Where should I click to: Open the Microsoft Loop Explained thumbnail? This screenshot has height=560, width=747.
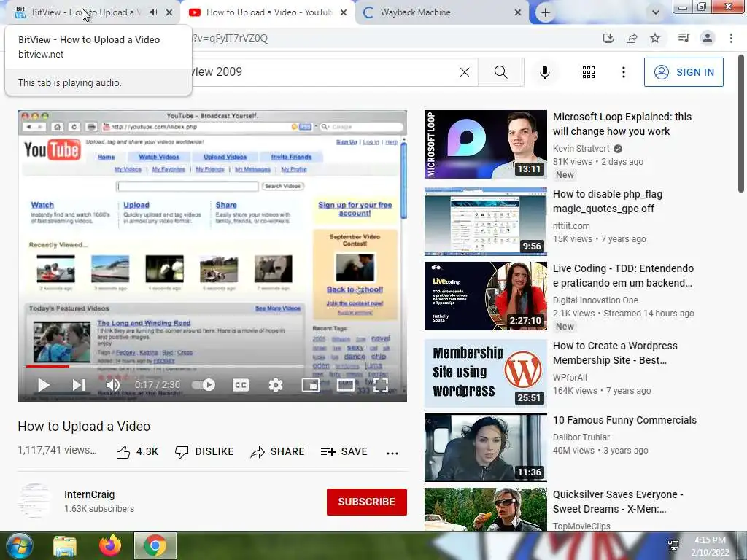coord(485,144)
